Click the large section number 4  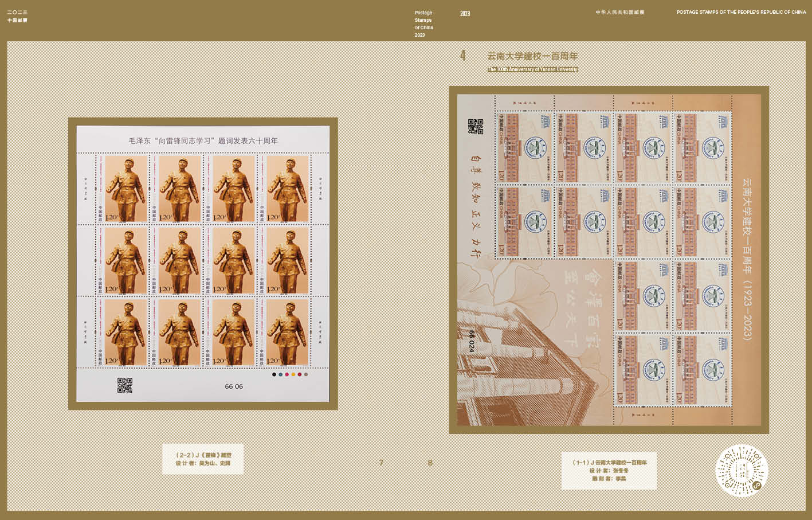(x=462, y=56)
